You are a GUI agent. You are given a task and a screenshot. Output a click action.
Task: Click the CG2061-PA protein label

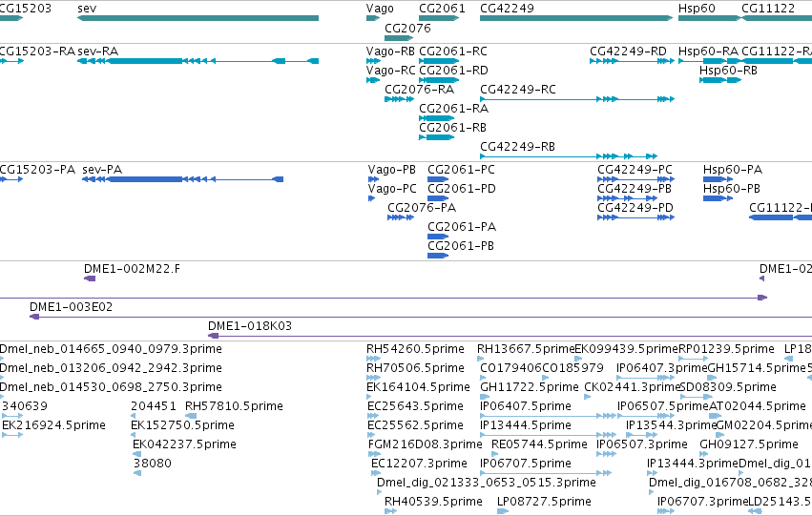click(462, 227)
